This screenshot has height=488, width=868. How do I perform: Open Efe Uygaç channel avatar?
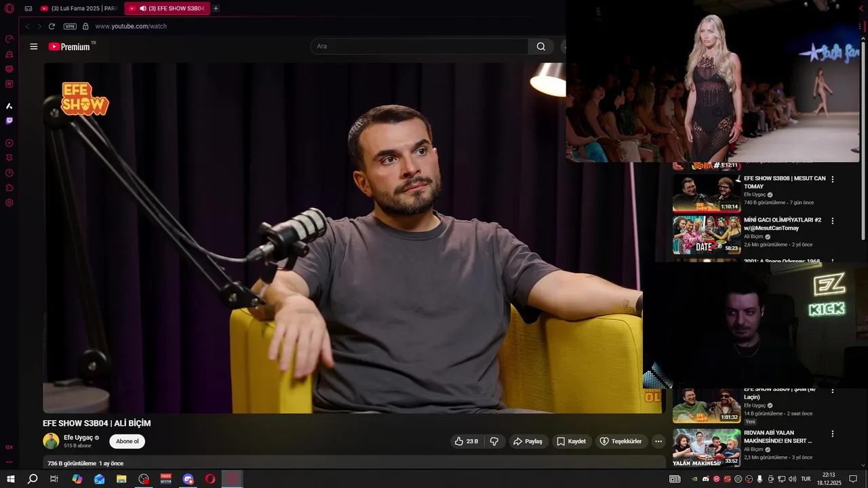tap(51, 441)
